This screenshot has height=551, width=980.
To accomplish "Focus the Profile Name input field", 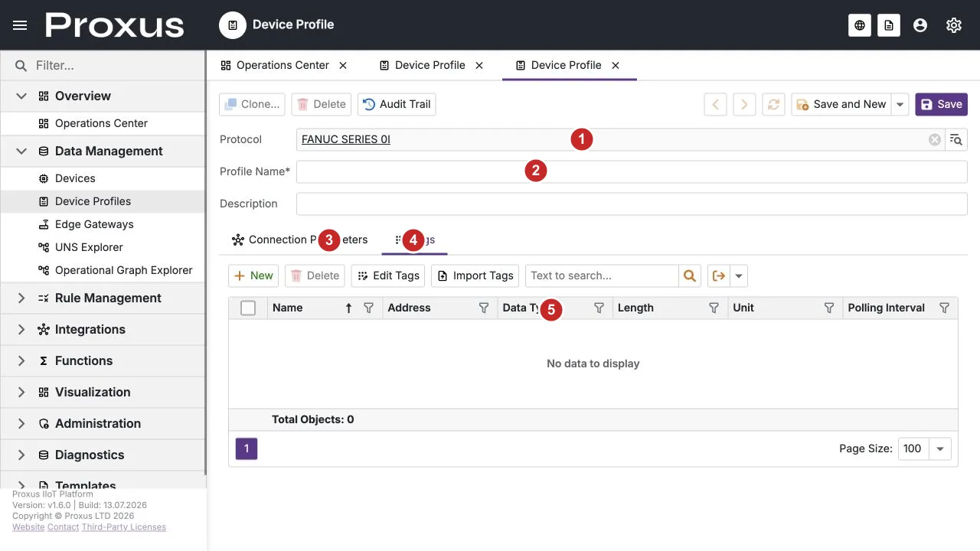I will [632, 171].
